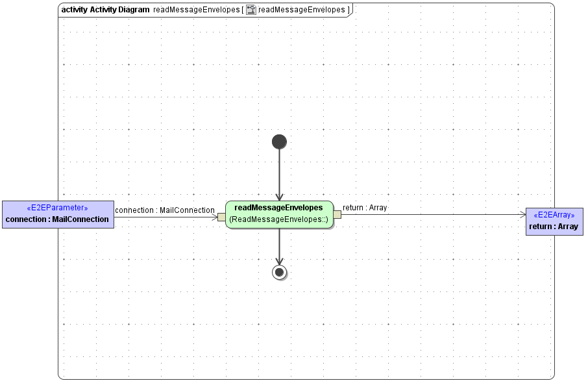Select the initial node black circle
The height and width of the screenshot is (383, 588).
(279, 141)
